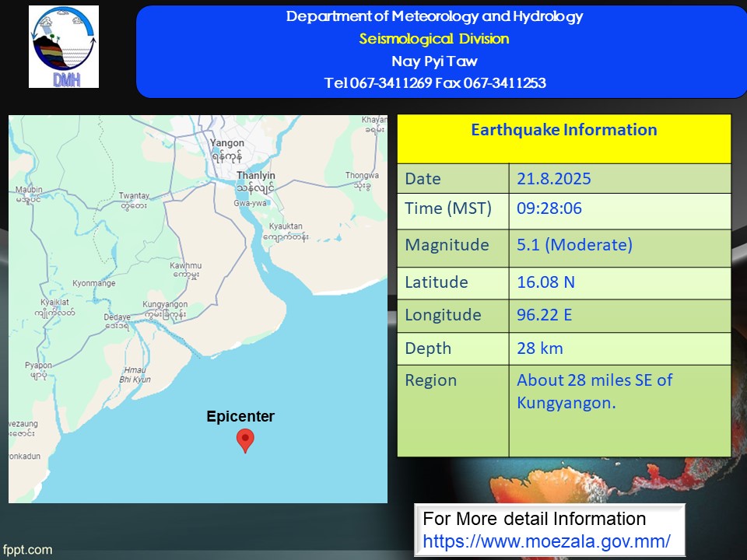Click the Earthquake Information table header
747x560 pixels.
click(563, 131)
